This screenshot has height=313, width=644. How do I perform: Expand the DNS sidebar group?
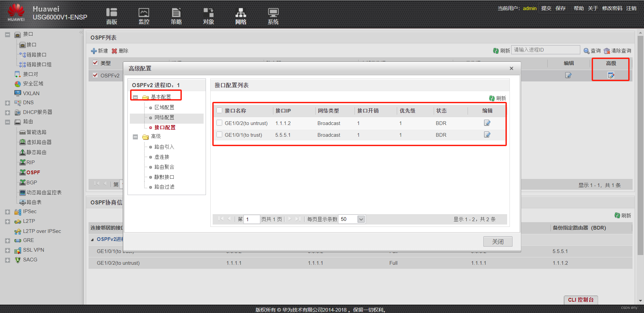coord(7,103)
